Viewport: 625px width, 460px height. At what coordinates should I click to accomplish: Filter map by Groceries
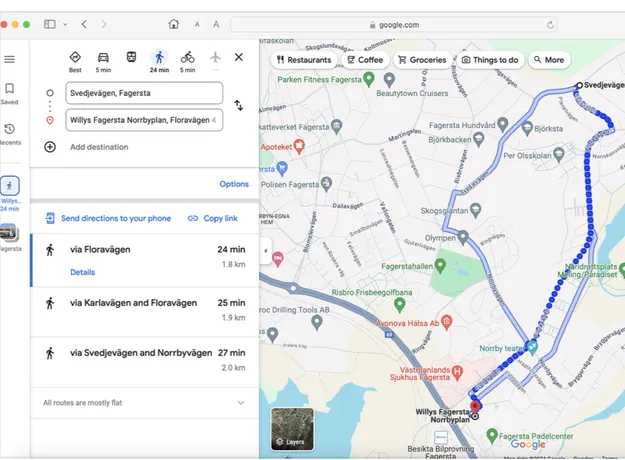[x=423, y=60]
